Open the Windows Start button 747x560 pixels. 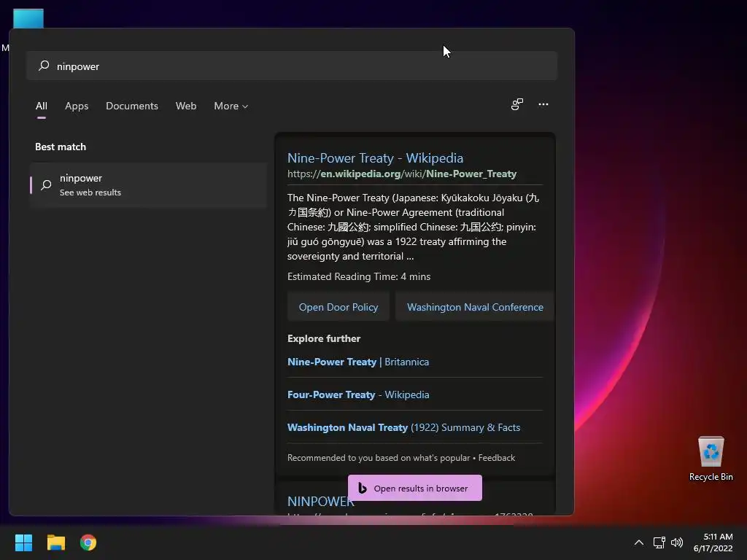[23, 542]
